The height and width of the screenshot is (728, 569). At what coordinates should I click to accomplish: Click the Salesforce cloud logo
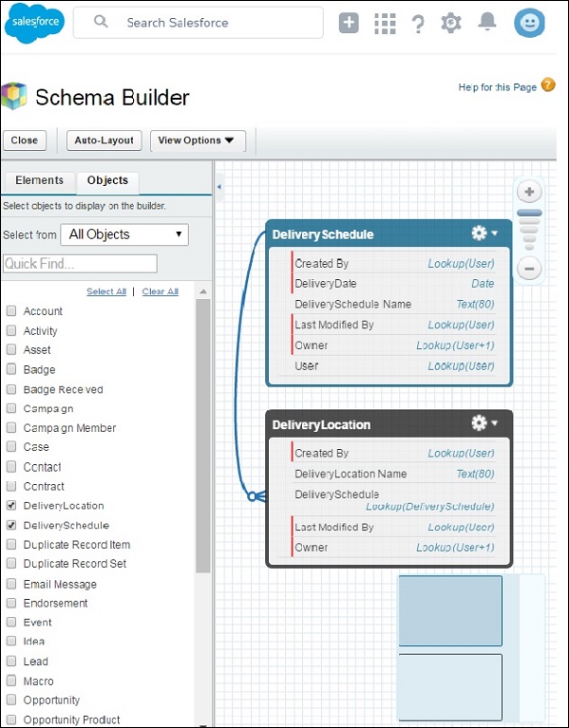click(34, 23)
